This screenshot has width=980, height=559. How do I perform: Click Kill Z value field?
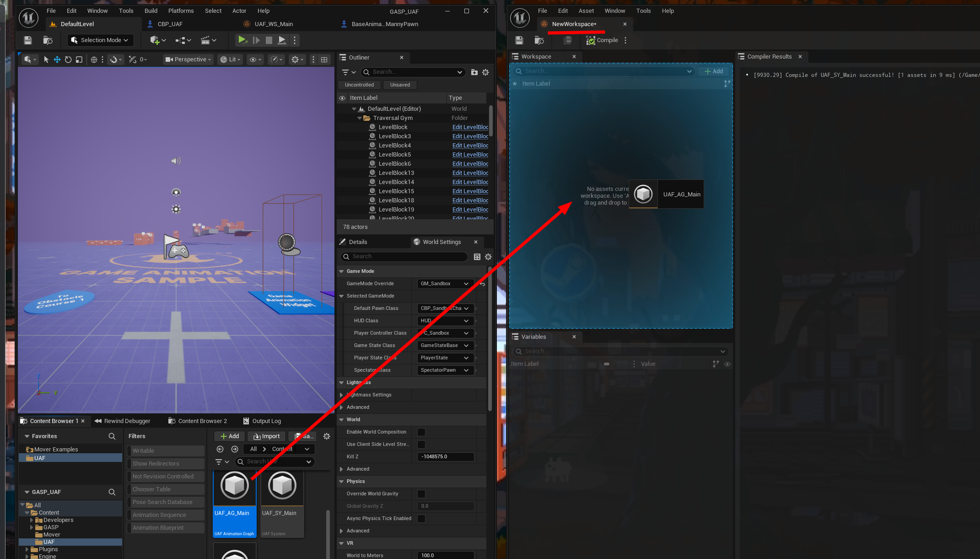coord(446,457)
